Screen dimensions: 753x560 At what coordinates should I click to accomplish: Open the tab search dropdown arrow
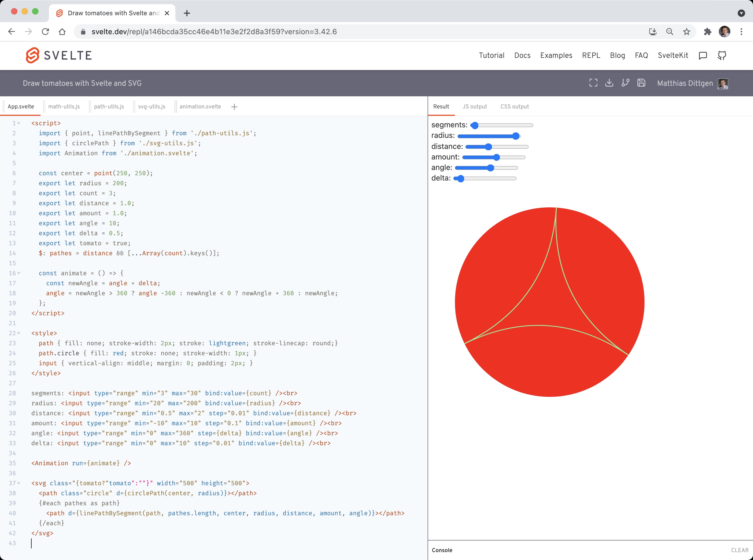[x=741, y=13]
